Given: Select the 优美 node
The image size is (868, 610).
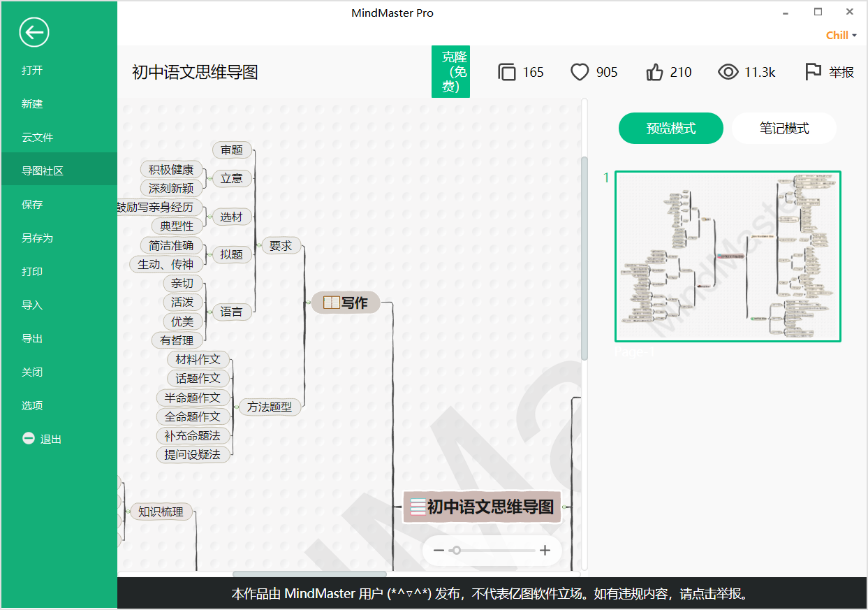Looking at the screenshot, I should click(182, 321).
